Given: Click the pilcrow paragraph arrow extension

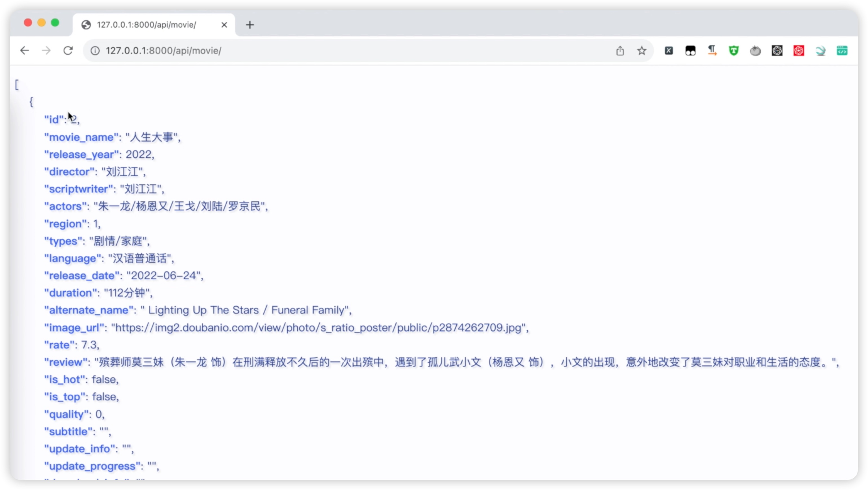Looking at the screenshot, I should [712, 51].
